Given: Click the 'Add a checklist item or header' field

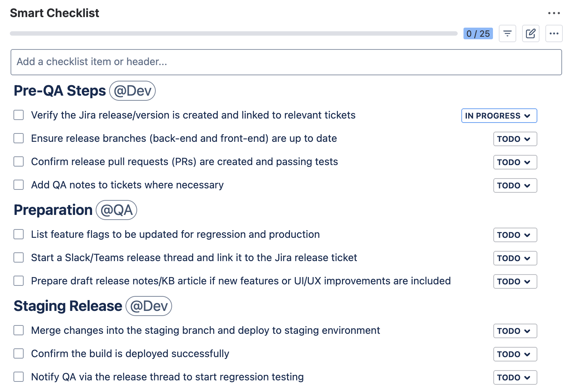Looking at the screenshot, I should tap(286, 62).
